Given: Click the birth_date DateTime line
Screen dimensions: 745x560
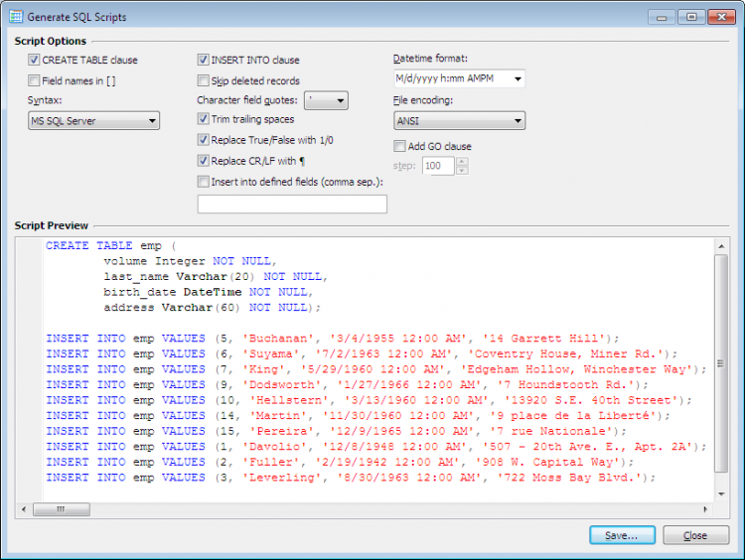Looking at the screenshot, I should pos(209,292).
